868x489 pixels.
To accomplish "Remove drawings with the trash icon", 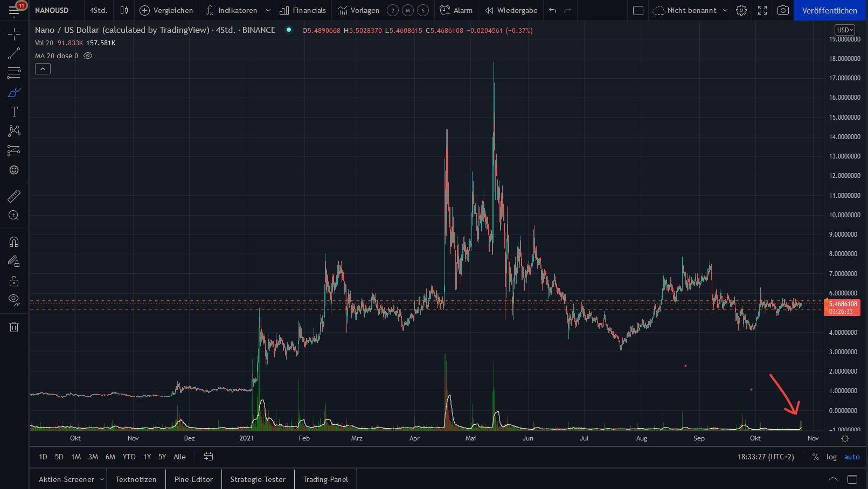I will coord(14,327).
